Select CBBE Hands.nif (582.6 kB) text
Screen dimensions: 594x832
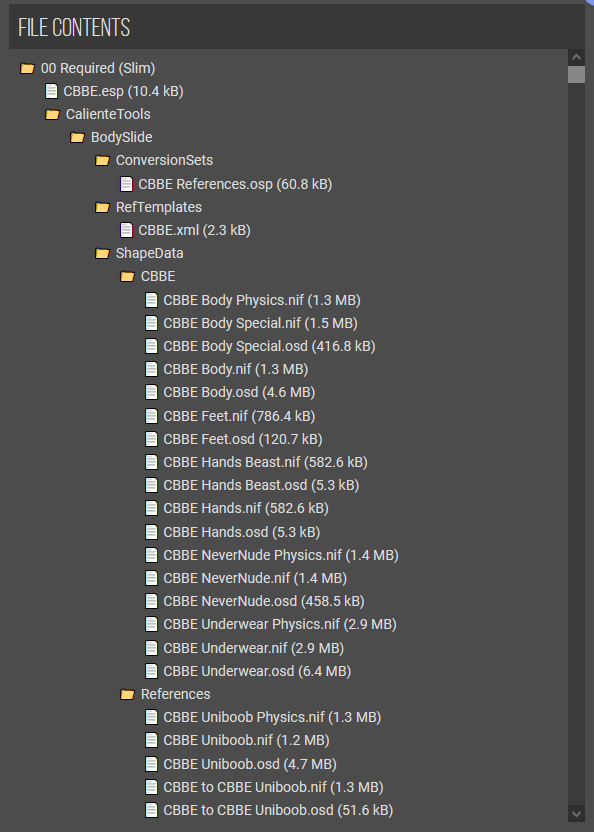point(246,508)
